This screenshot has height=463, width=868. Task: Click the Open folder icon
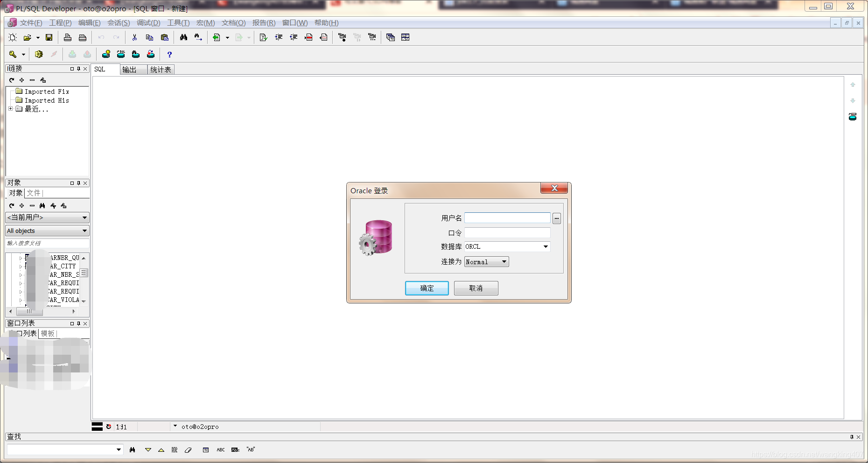click(x=28, y=37)
